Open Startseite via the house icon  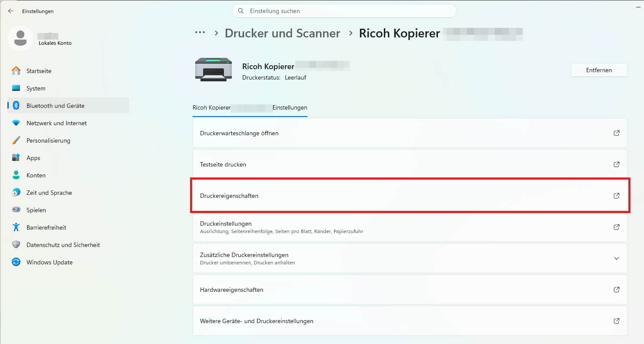point(16,71)
